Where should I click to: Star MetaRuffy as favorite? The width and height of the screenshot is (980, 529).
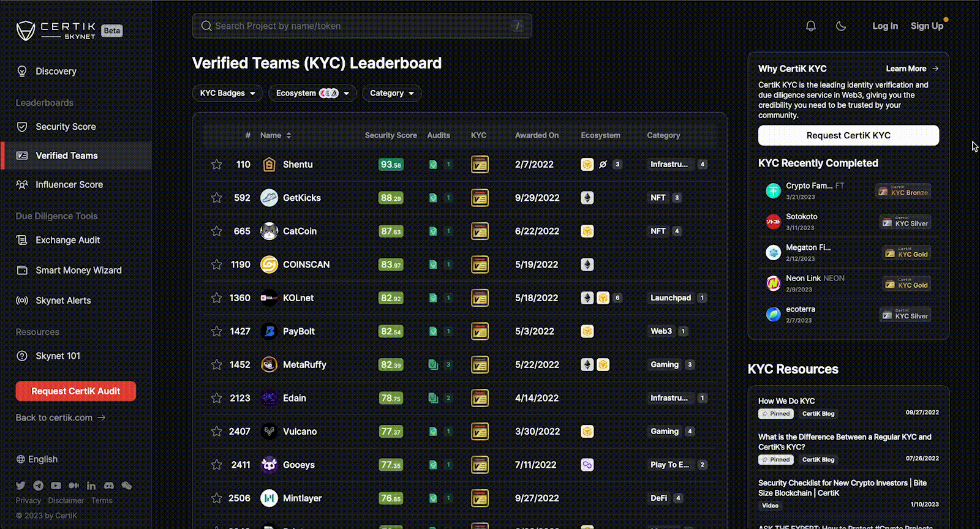(216, 364)
